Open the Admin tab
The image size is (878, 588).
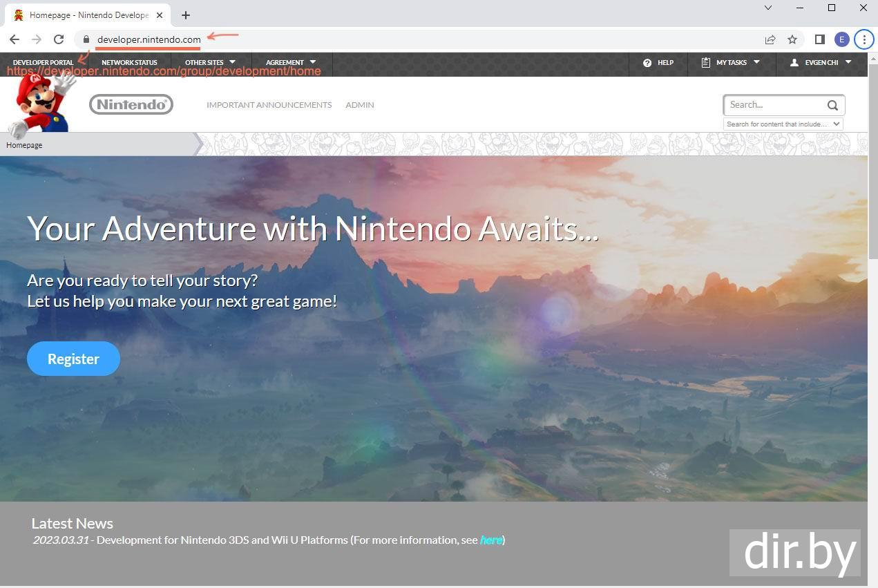(x=360, y=105)
